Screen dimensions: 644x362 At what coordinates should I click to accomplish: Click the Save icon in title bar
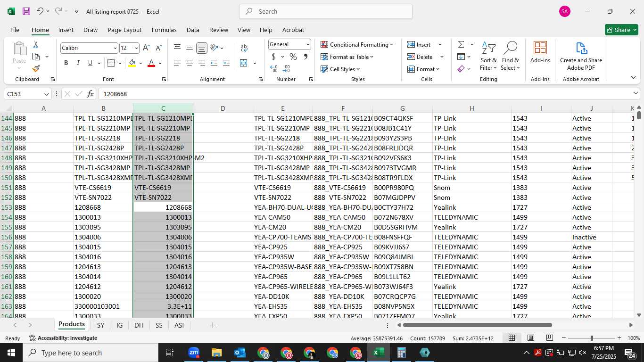tap(26, 11)
